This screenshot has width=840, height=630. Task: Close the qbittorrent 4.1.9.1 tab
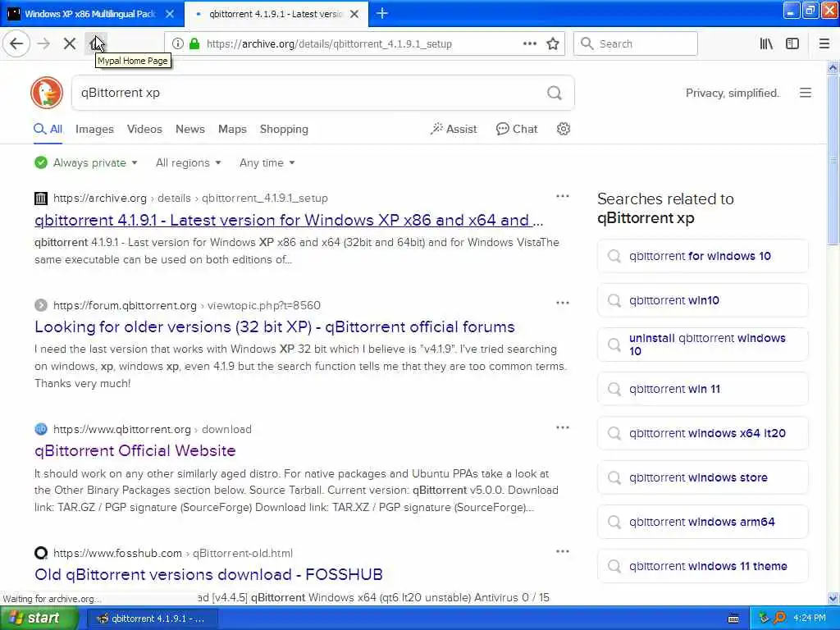click(x=354, y=14)
